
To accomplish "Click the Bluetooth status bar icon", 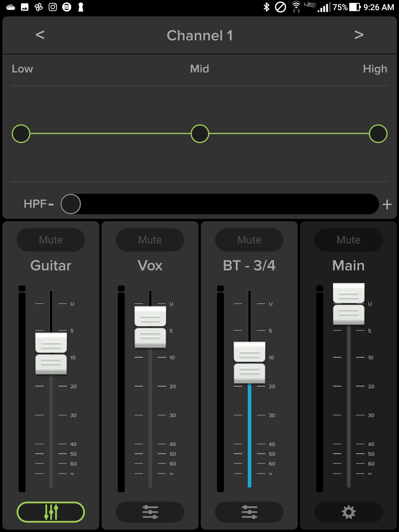I will tap(266, 7).
